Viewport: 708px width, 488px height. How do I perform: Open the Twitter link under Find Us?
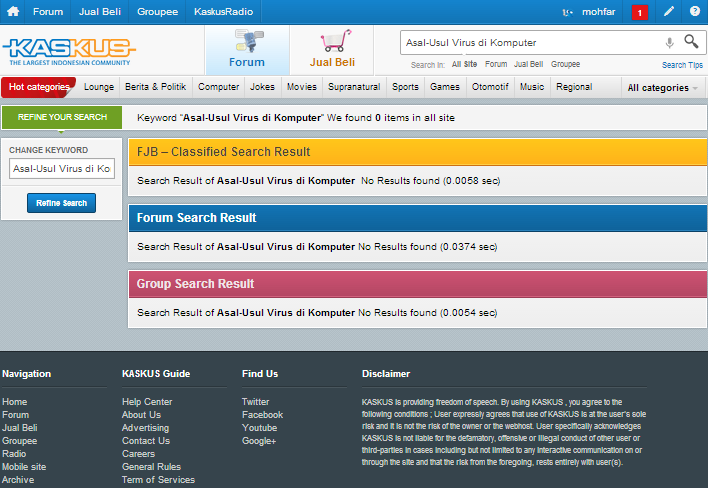click(255, 402)
